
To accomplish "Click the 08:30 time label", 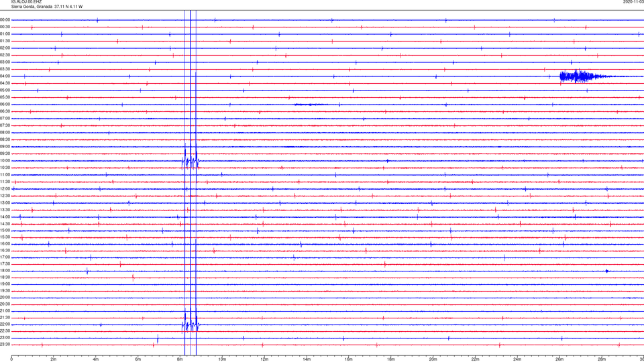I will 5,139.
